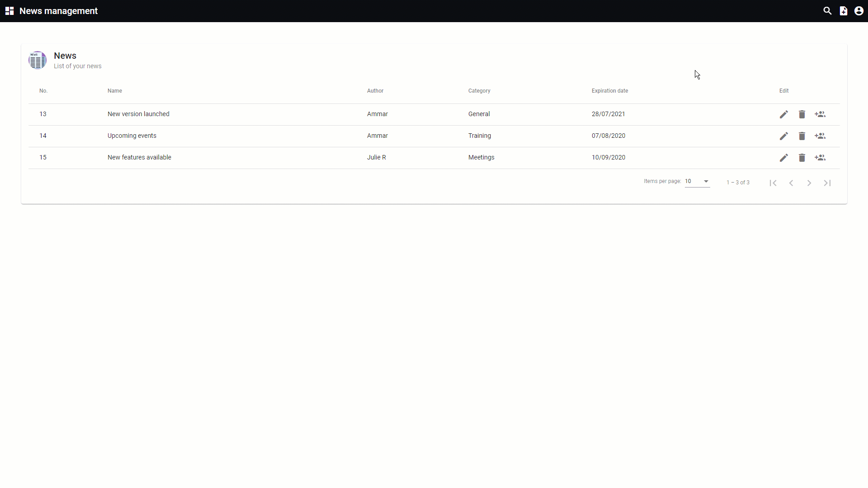Click the Expiration date column header
This screenshot has height=488, width=868.
(x=610, y=91)
